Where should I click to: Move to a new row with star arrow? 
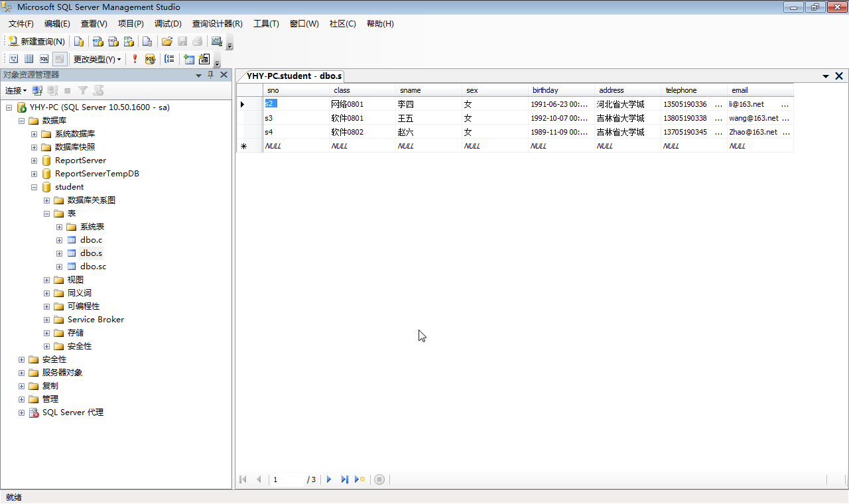[x=360, y=479]
